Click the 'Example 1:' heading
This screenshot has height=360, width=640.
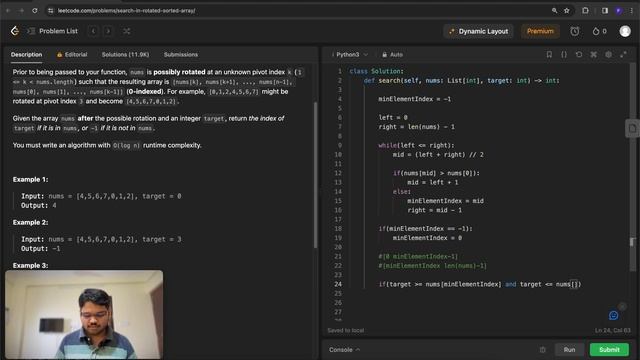click(30, 180)
